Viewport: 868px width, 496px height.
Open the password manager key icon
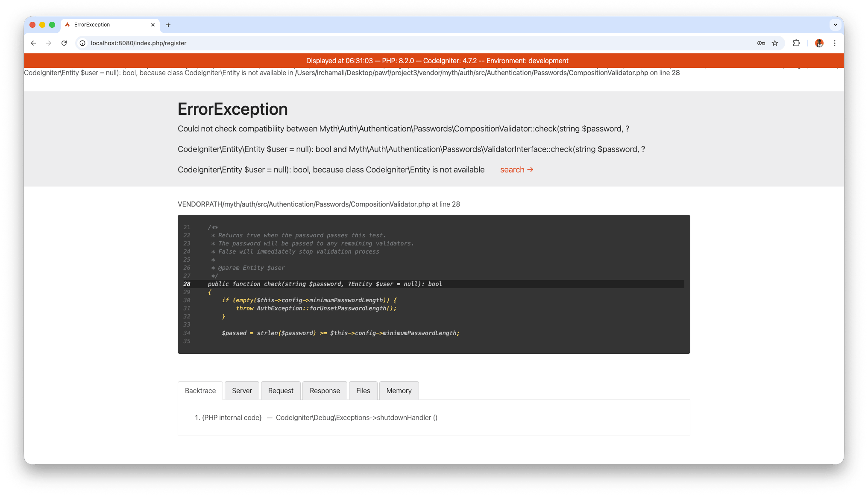click(761, 43)
